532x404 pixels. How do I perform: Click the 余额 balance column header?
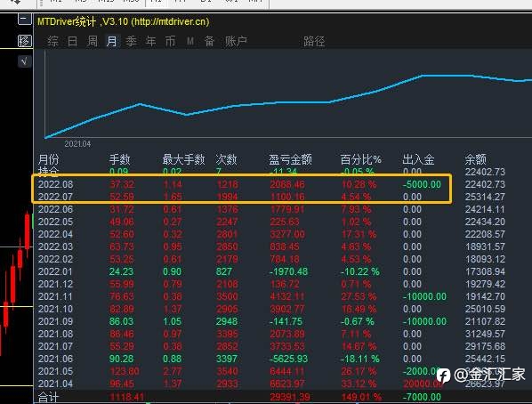[475, 159]
